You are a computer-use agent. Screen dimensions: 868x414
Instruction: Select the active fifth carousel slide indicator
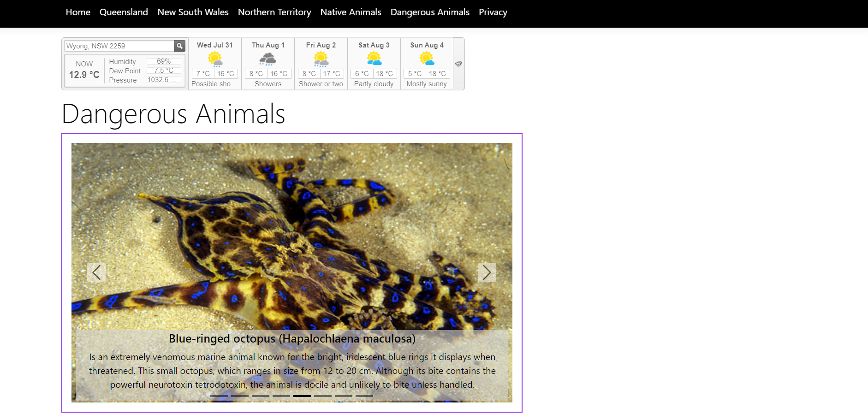click(302, 396)
